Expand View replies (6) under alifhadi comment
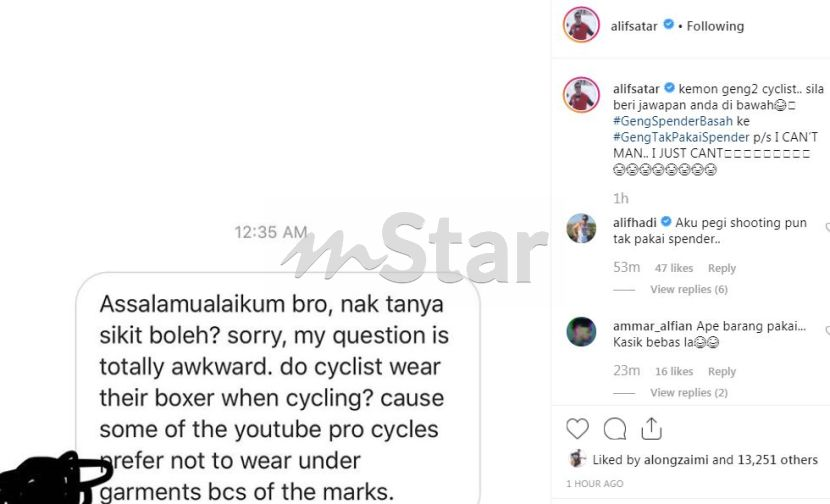 tap(689, 289)
